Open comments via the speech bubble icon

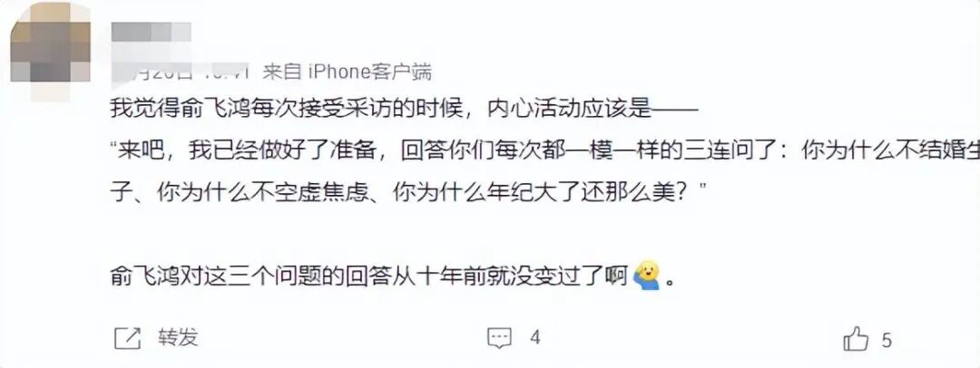coord(499,339)
